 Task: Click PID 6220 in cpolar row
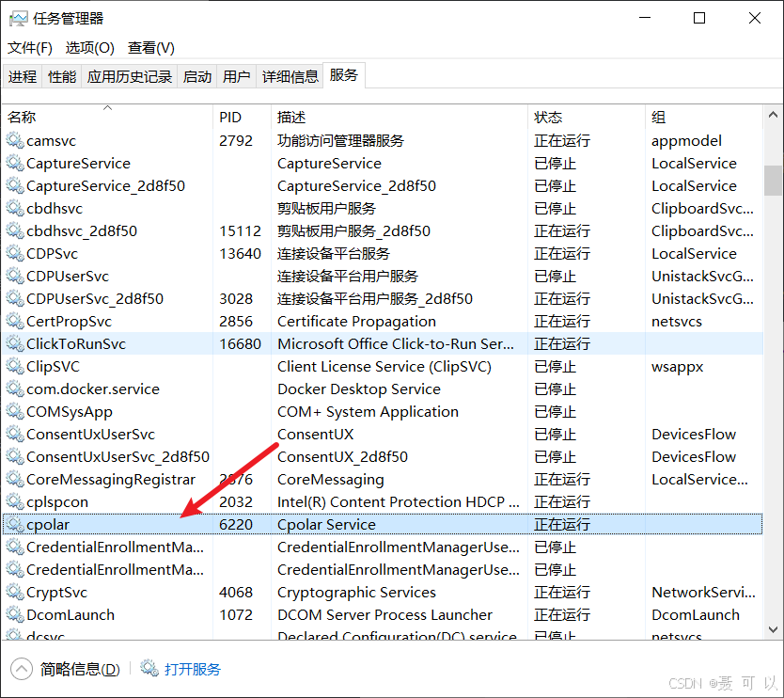tap(236, 524)
